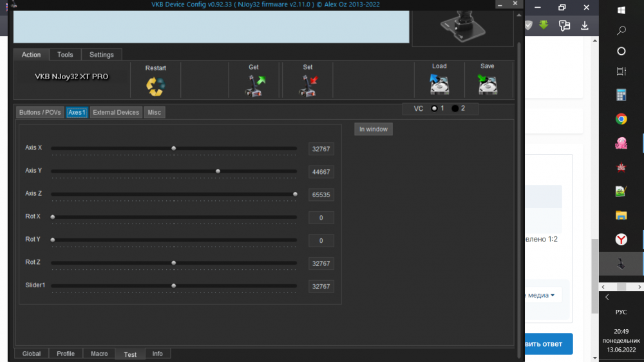The image size is (644, 362).
Task: Click the Set settings joystick icon
Action: 308,86
